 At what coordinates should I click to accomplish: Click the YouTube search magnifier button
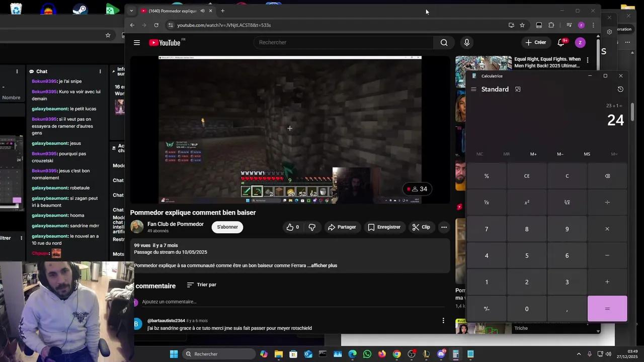tap(444, 43)
